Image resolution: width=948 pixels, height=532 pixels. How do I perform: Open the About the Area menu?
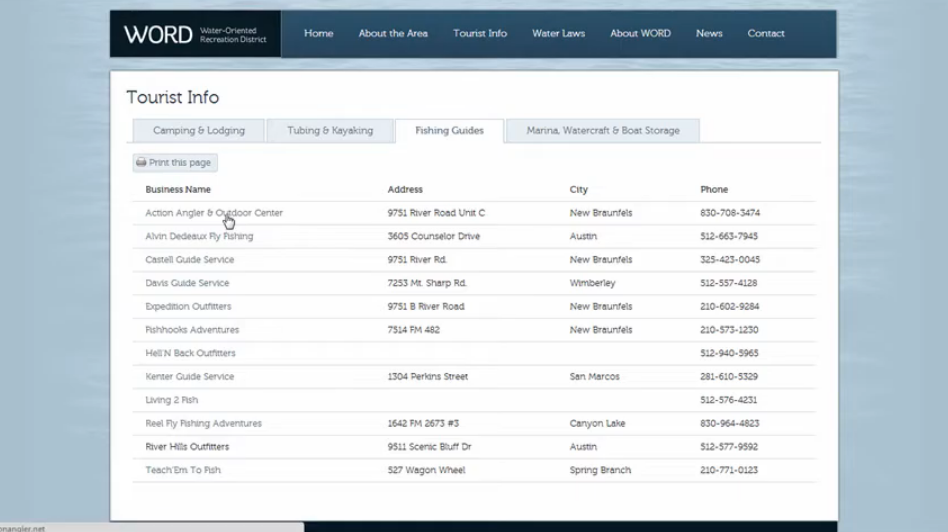point(393,33)
